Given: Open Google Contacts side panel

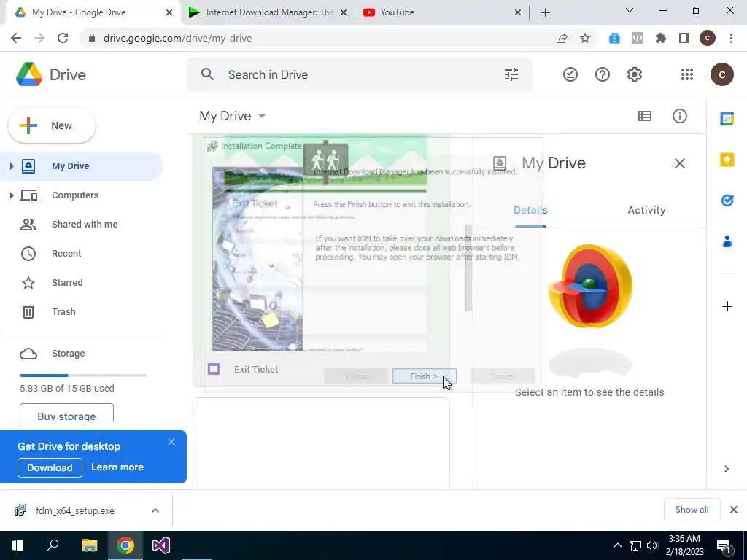Looking at the screenshot, I should click(x=727, y=241).
